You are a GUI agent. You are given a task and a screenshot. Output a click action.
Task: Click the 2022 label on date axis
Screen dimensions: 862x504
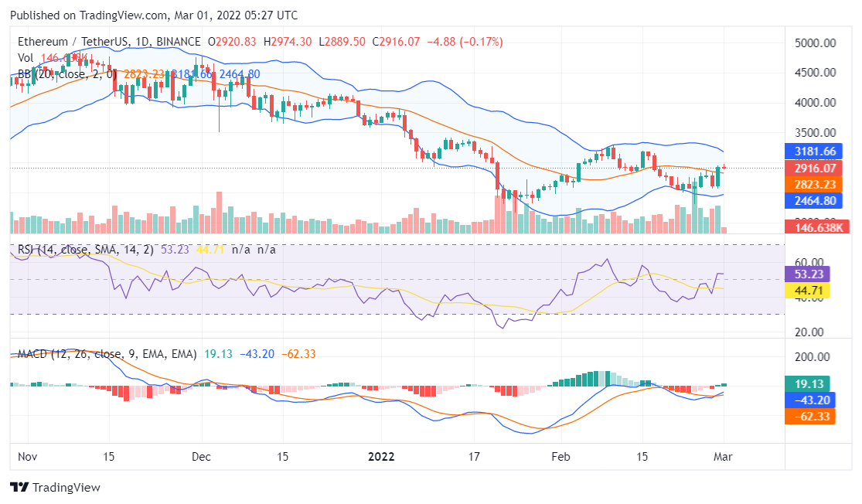[x=381, y=456]
